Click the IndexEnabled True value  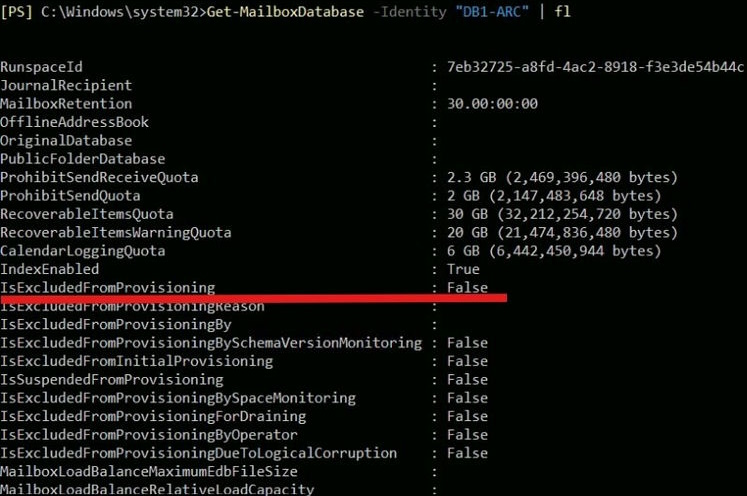tap(463, 269)
